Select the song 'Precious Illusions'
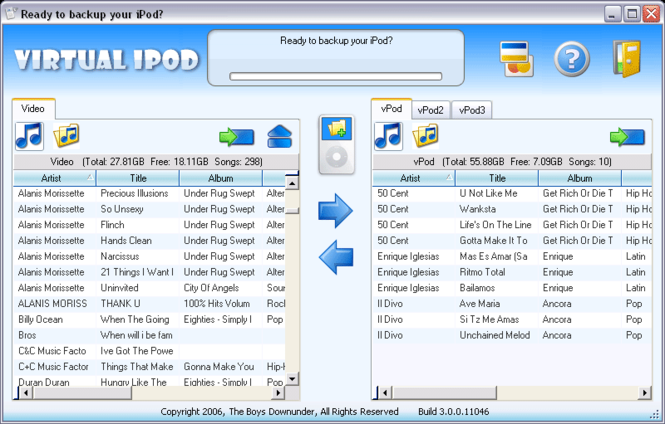665x424 pixels. click(x=149, y=193)
